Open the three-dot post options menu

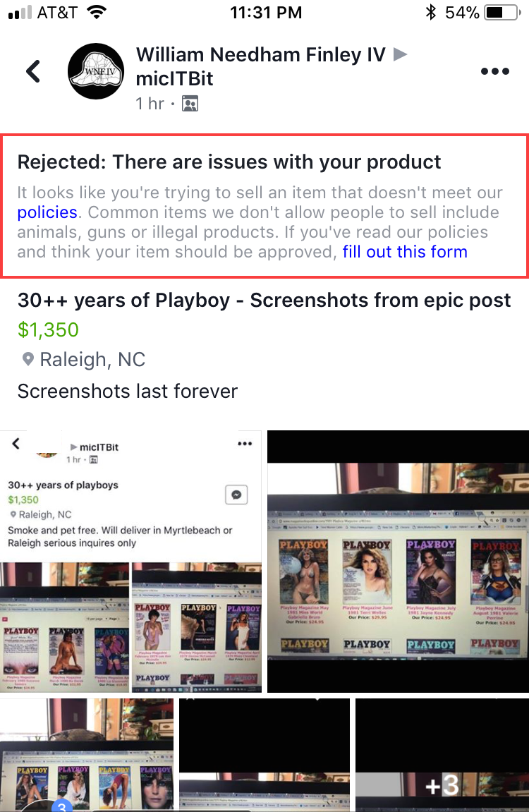pyautogui.click(x=495, y=71)
